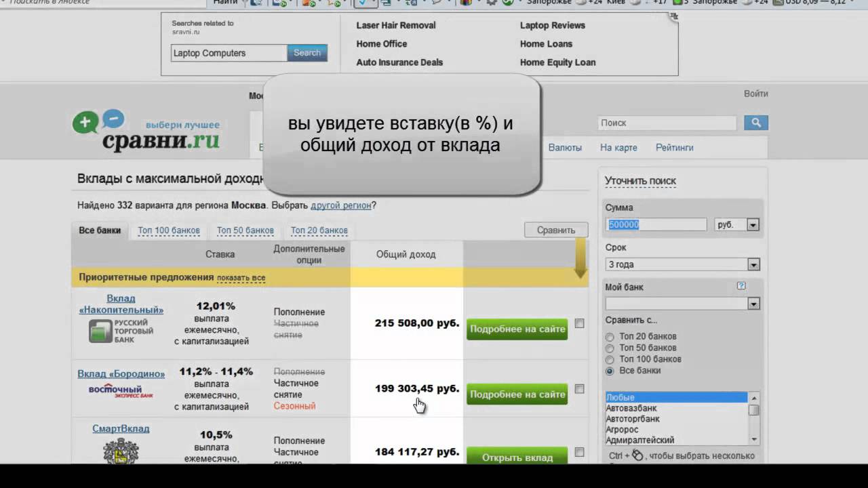Switch to the Топ 100 банков tab
The height and width of the screenshot is (488, 868).
click(x=169, y=230)
